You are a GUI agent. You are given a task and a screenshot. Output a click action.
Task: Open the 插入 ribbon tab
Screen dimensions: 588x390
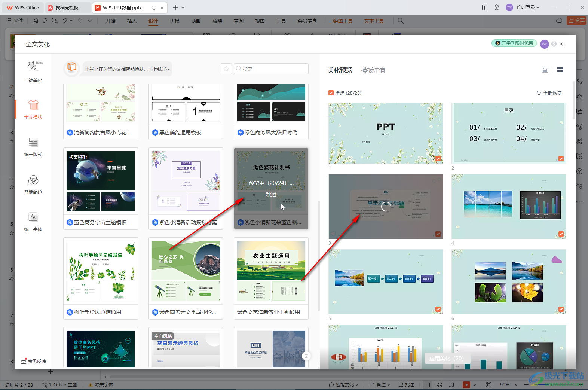[132, 21]
